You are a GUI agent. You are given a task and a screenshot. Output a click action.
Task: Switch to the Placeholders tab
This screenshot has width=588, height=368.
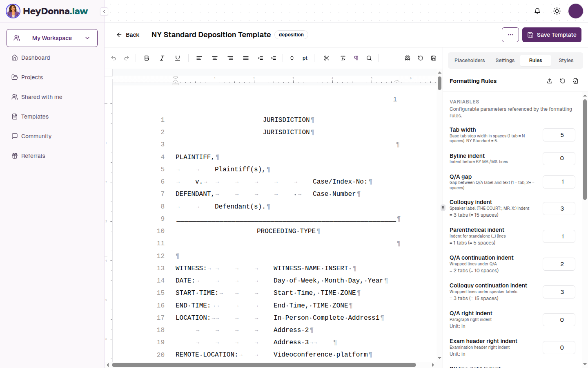tap(470, 61)
